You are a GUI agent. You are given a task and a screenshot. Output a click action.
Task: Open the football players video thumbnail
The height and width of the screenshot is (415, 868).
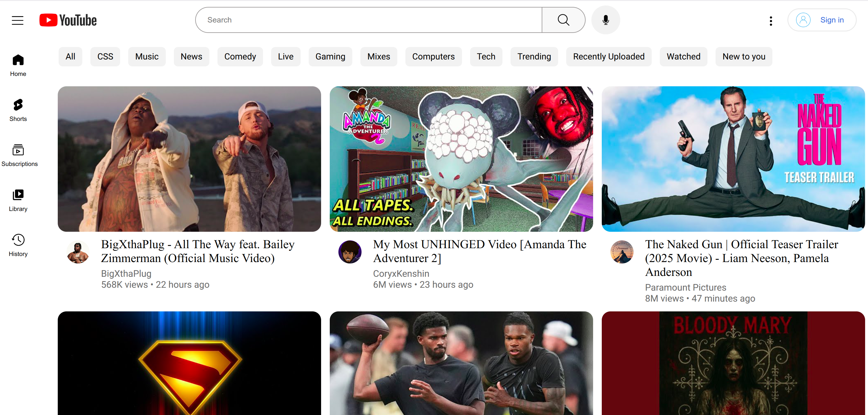pos(461,363)
